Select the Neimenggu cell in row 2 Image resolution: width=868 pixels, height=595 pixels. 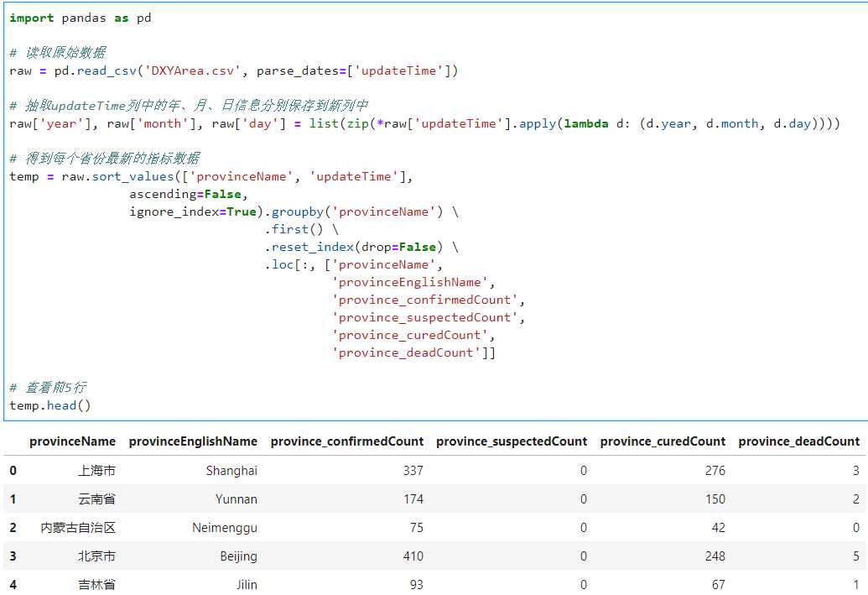coord(224,528)
